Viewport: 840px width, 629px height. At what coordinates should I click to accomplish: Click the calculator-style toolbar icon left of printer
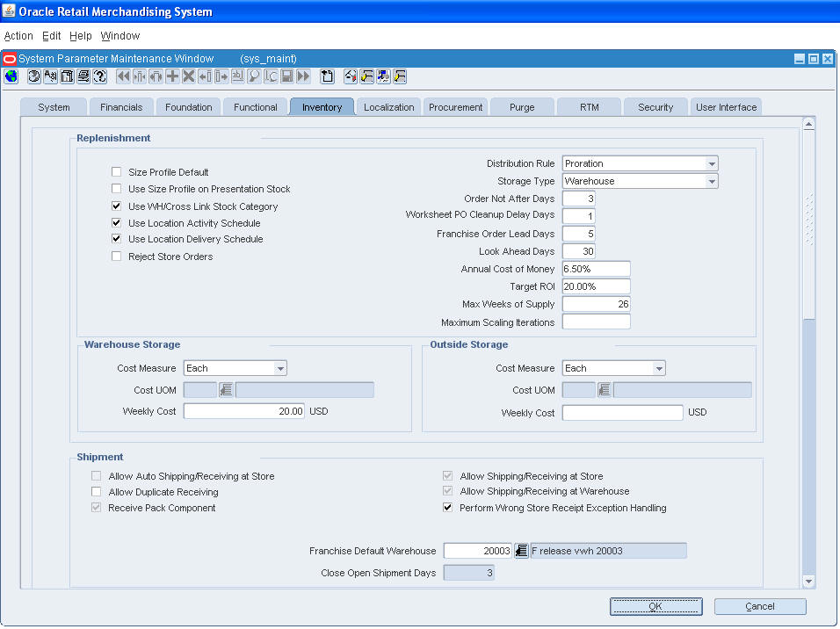point(67,76)
